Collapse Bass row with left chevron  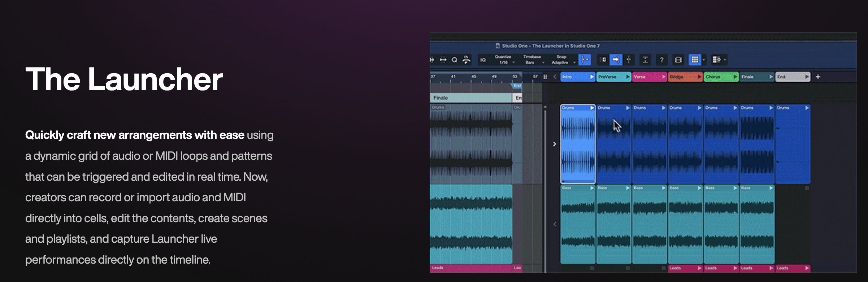point(555,224)
